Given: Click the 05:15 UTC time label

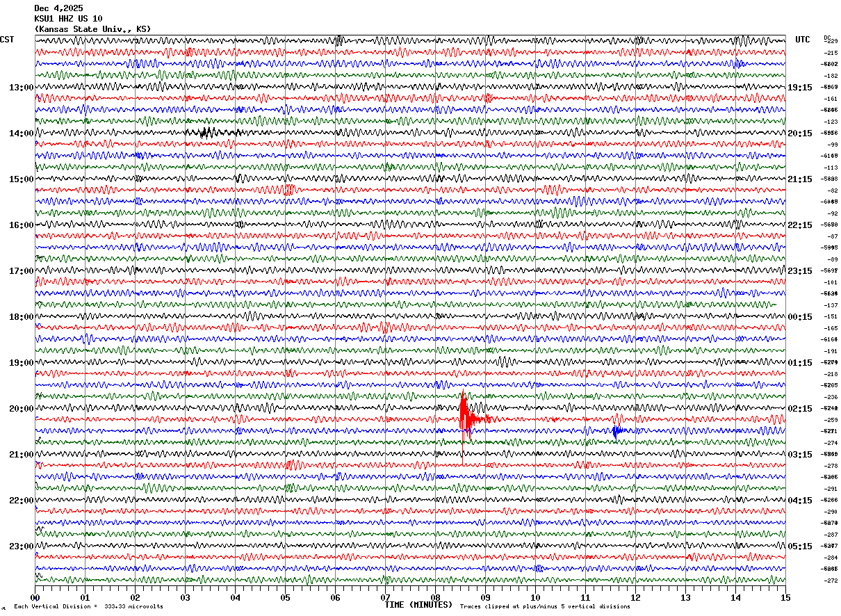Looking at the screenshot, I should pos(800,546).
